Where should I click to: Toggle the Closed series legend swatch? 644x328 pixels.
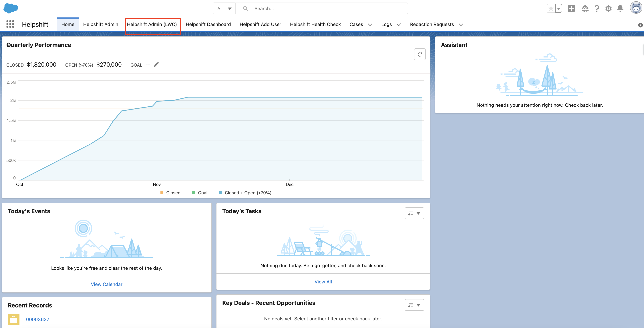click(162, 193)
